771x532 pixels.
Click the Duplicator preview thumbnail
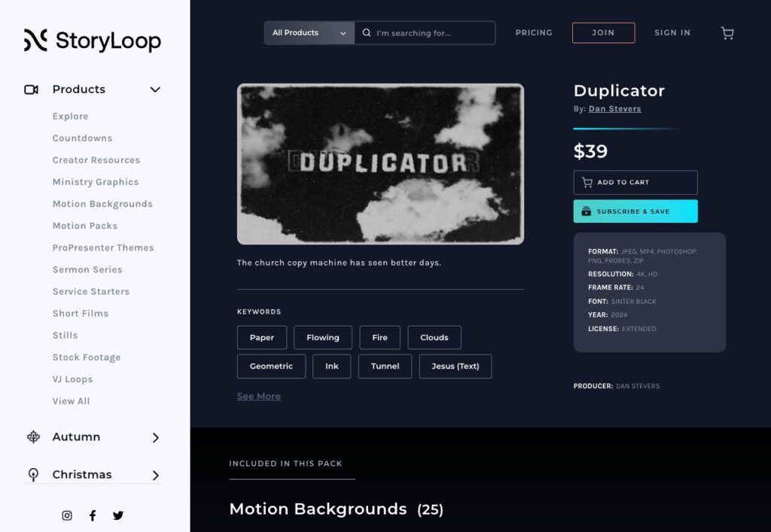pos(380,164)
